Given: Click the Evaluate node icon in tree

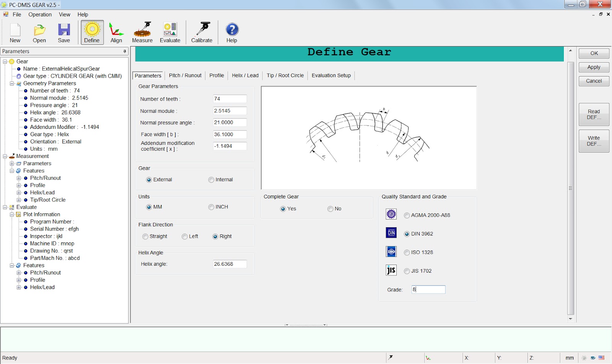Looking at the screenshot, I should pos(12,207).
